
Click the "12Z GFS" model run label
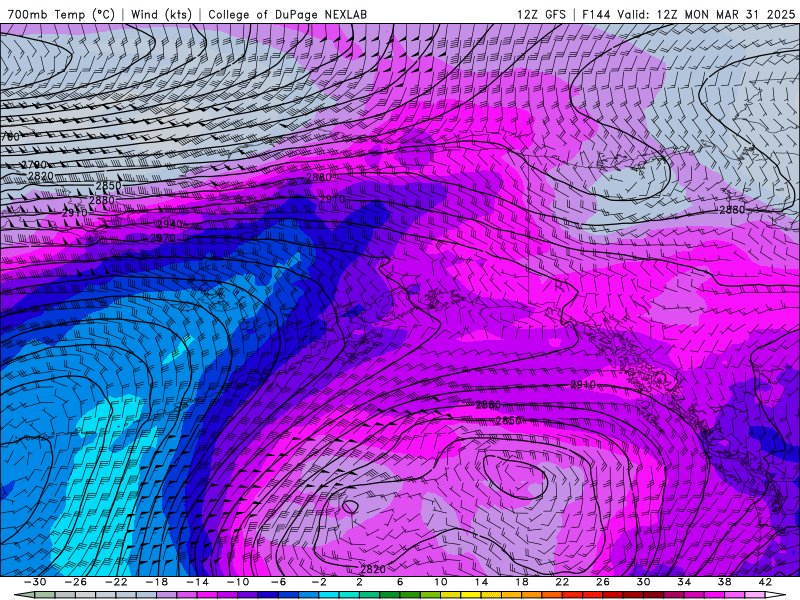click(541, 14)
